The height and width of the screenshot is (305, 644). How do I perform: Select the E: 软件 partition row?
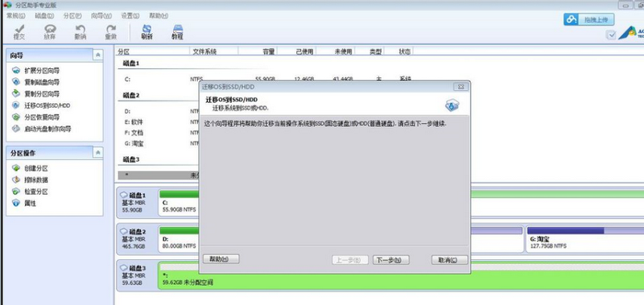[x=158, y=122]
